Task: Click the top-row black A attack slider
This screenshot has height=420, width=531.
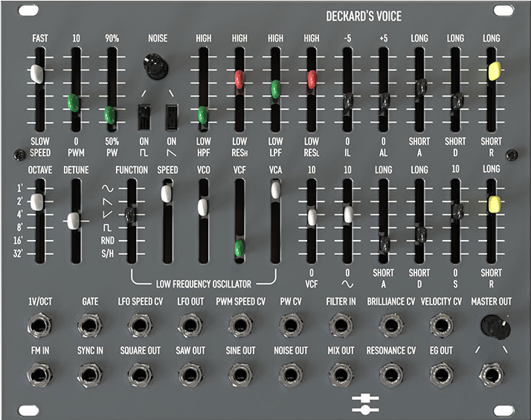Action: pyautogui.click(x=421, y=88)
